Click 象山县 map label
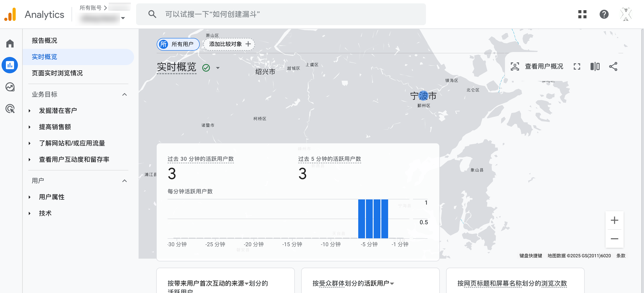644x293 pixels. (477, 170)
